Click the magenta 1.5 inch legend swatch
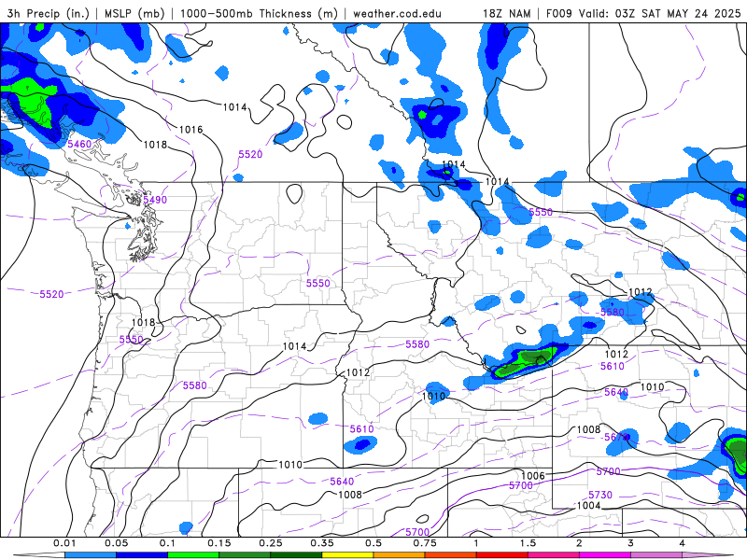The image size is (747, 560). (554, 555)
